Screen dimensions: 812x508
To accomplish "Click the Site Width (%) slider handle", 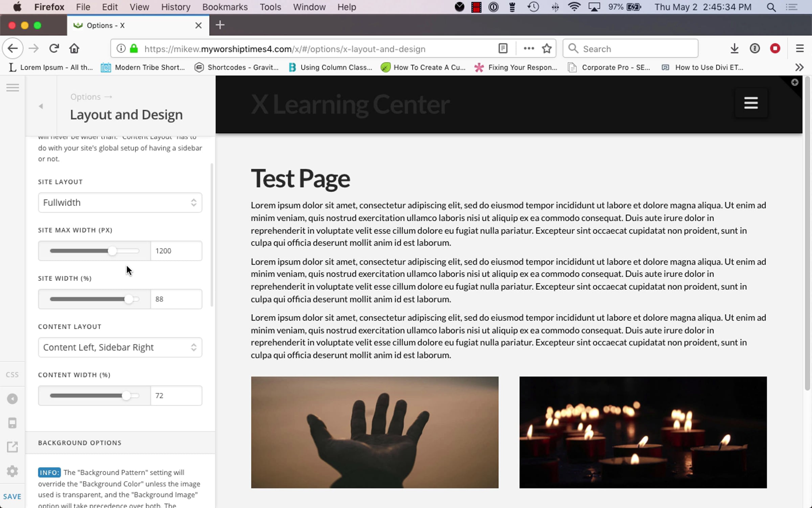I will click(x=129, y=299).
